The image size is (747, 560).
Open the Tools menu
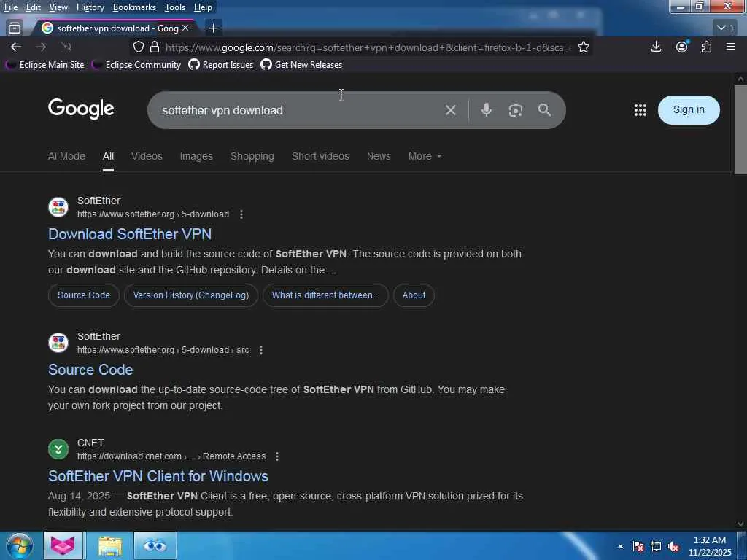(x=175, y=7)
